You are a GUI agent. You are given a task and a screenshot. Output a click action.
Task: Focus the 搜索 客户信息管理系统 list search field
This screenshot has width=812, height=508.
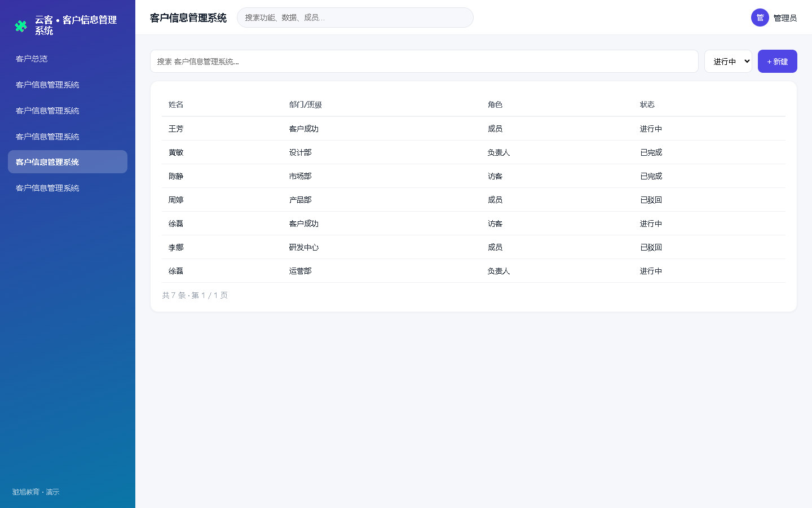coord(424,62)
